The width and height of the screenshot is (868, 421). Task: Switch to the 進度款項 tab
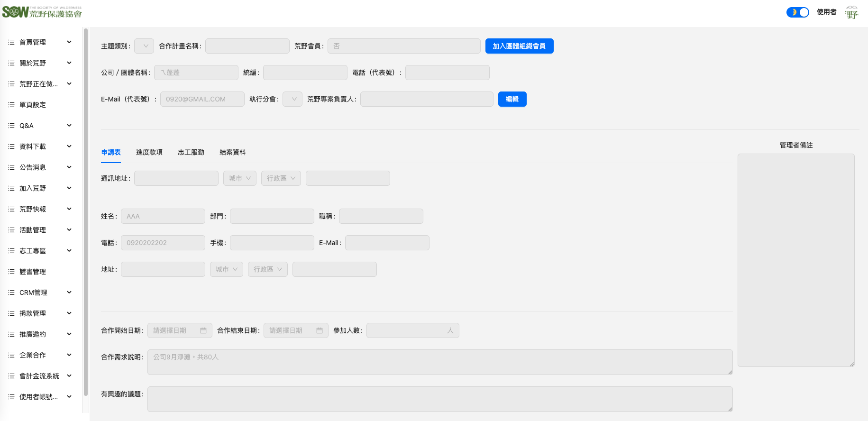pos(149,152)
